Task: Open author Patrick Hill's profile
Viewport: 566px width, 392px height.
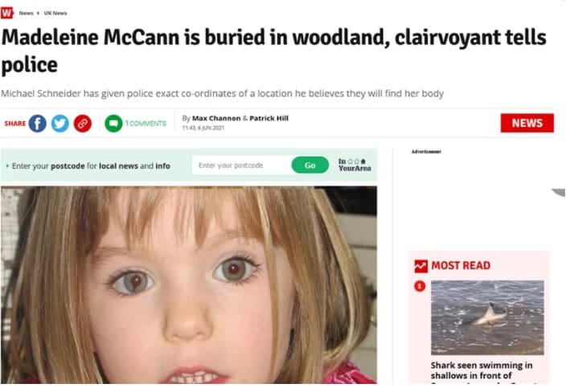Action: (269, 118)
